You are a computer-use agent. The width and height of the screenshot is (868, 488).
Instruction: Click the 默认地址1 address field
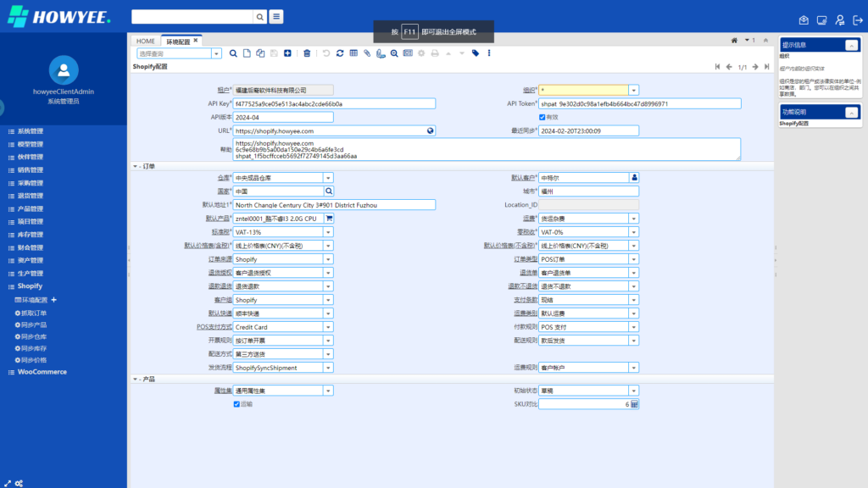pos(334,205)
